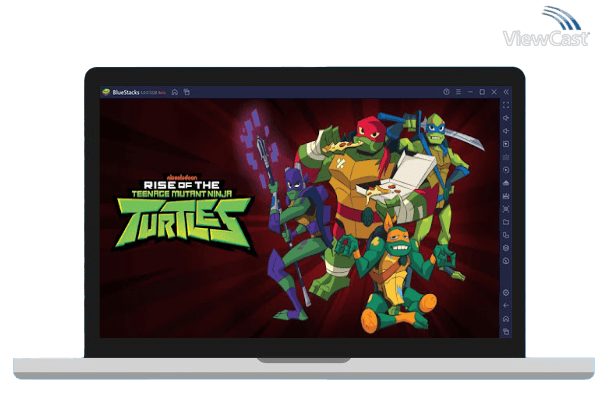Viewport: 602px width, 414px height.
Task: Close the BlueStacks window
Action: (494, 92)
